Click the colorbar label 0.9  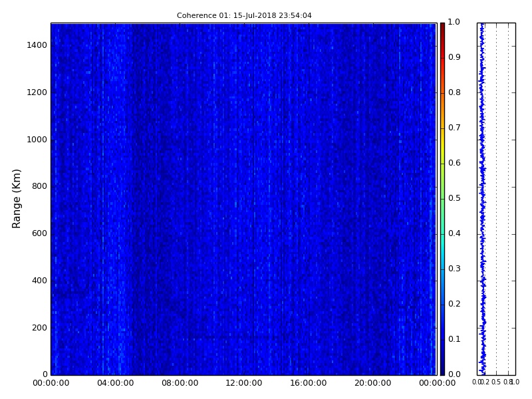pyautogui.click(x=454, y=57)
